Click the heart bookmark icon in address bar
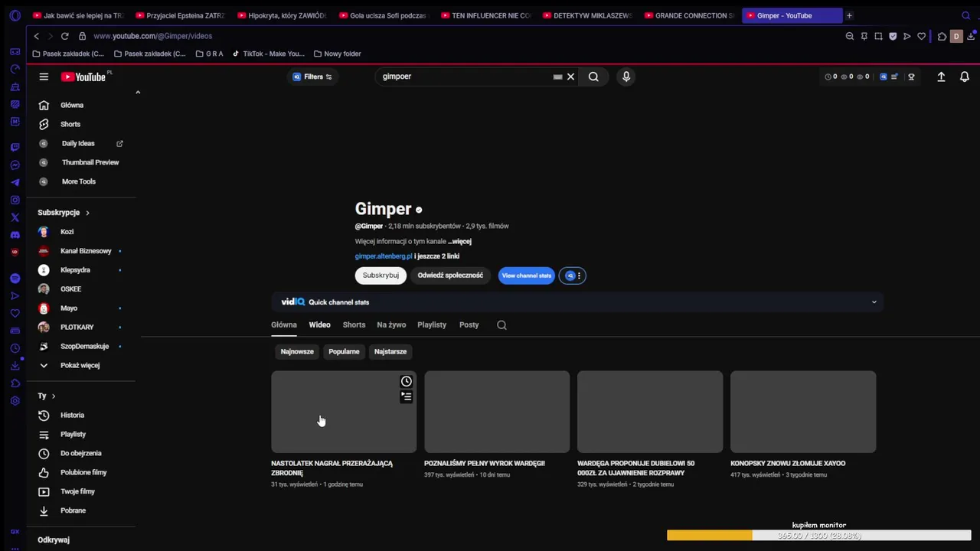The image size is (980, 551). pyautogui.click(x=921, y=36)
